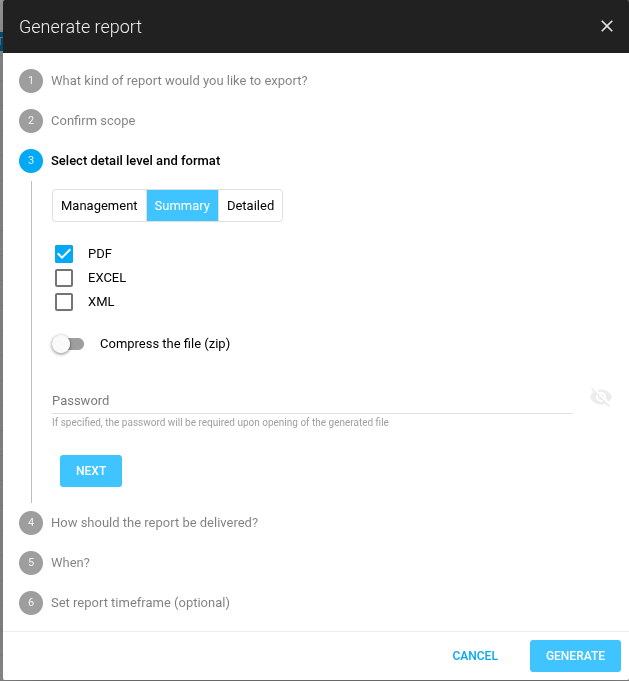Click step 2 circle icon
Screen dimensions: 629x681
[x=31, y=121]
